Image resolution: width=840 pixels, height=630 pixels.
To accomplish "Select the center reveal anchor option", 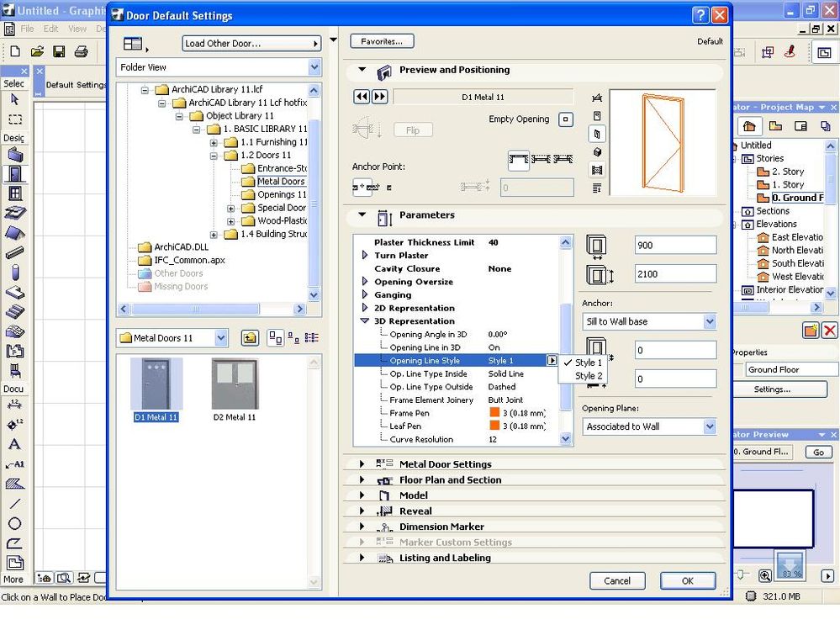I will pos(541,159).
